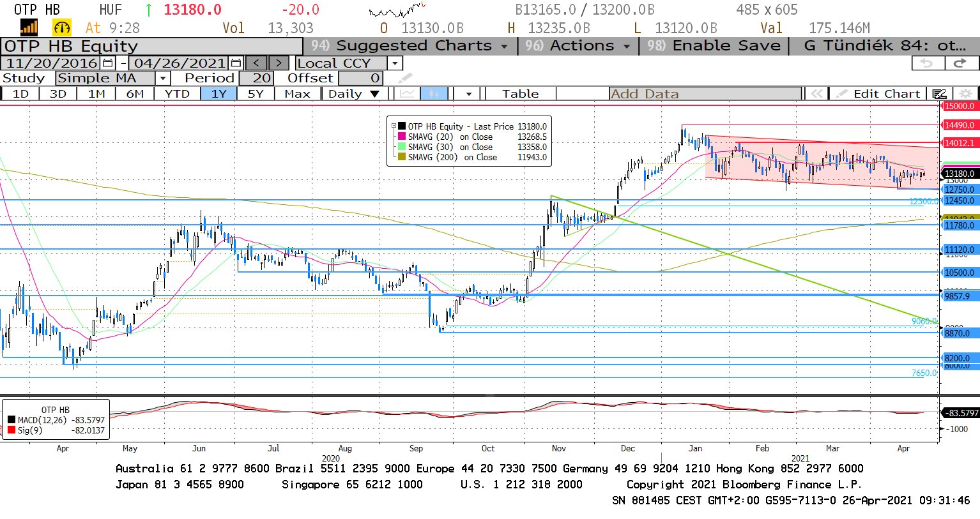This screenshot has width=980, height=519.
Task: Click green SMAVG (30) legend swatch
Action: point(402,147)
